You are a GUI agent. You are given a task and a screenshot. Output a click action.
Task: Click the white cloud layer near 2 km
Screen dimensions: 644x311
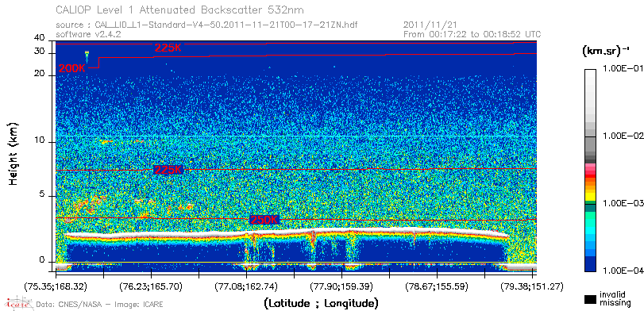[x=287, y=232]
